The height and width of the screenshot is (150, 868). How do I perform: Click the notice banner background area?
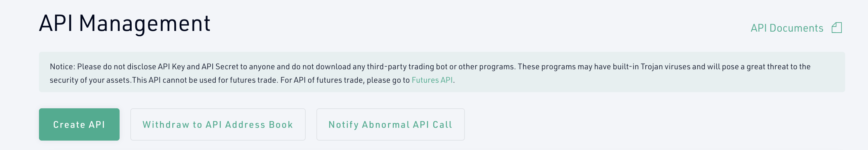point(442,72)
